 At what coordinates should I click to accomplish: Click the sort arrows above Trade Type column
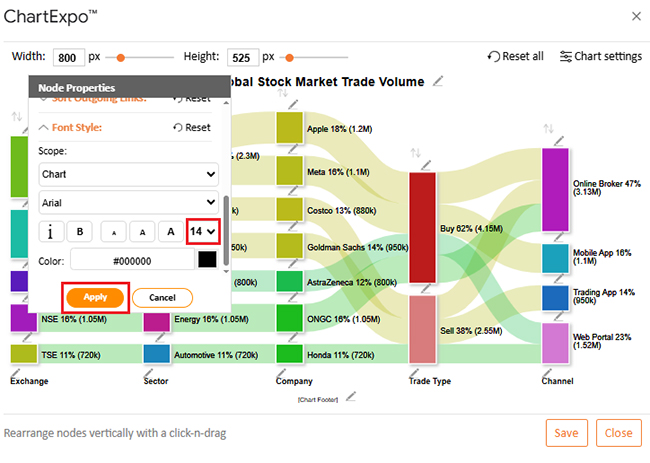416,153
